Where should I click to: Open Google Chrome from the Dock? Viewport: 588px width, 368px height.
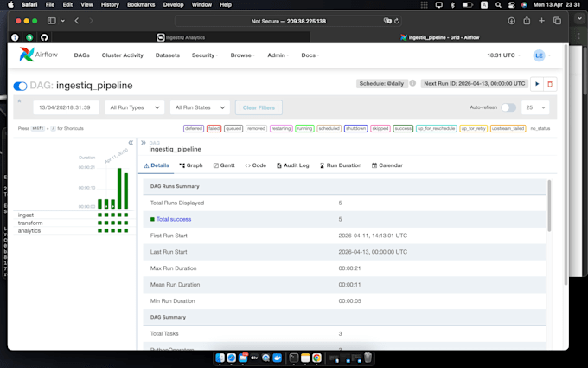316,358
